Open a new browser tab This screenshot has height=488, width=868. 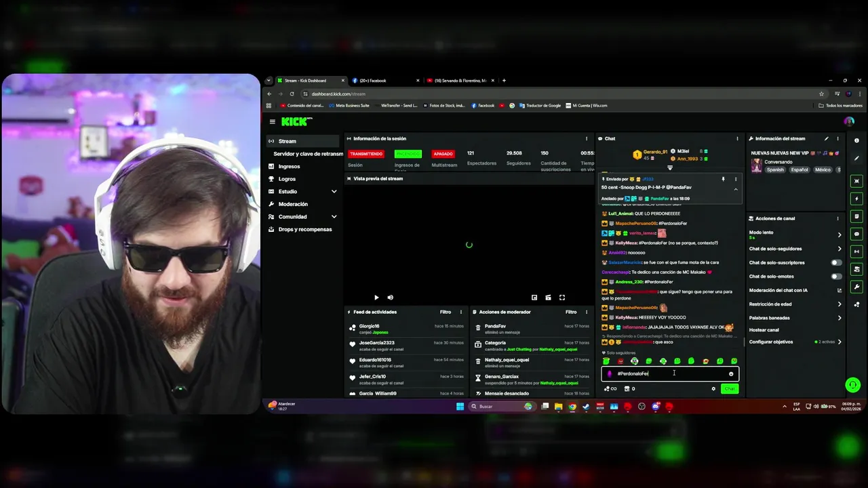point(504,81)
